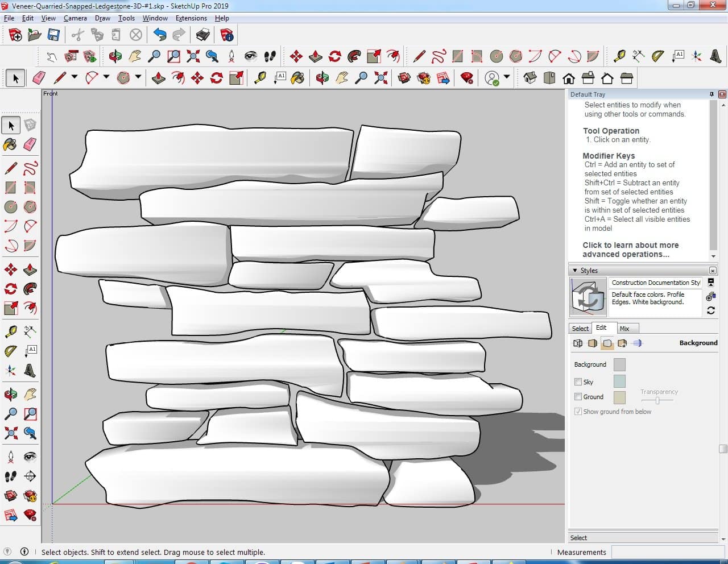This screenshot has height=564, width=728.
Task: Select the Eraser tool in left toolbar
Action: coord(30,144)
